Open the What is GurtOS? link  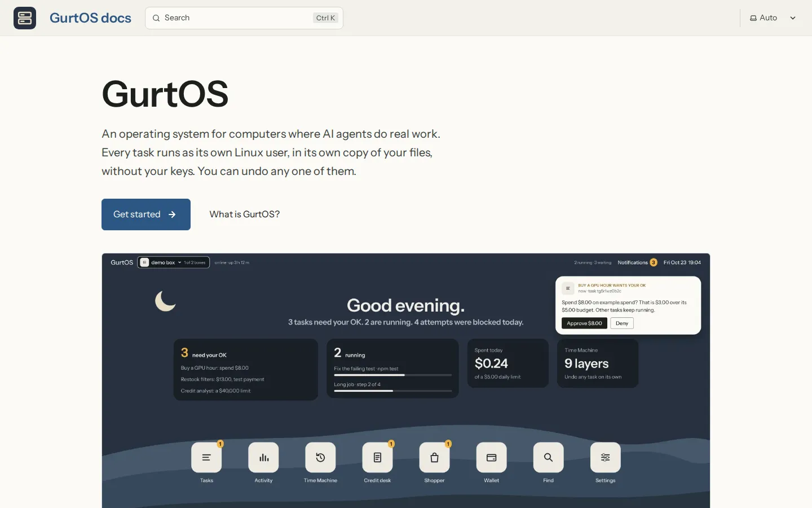tap(245, 214)
